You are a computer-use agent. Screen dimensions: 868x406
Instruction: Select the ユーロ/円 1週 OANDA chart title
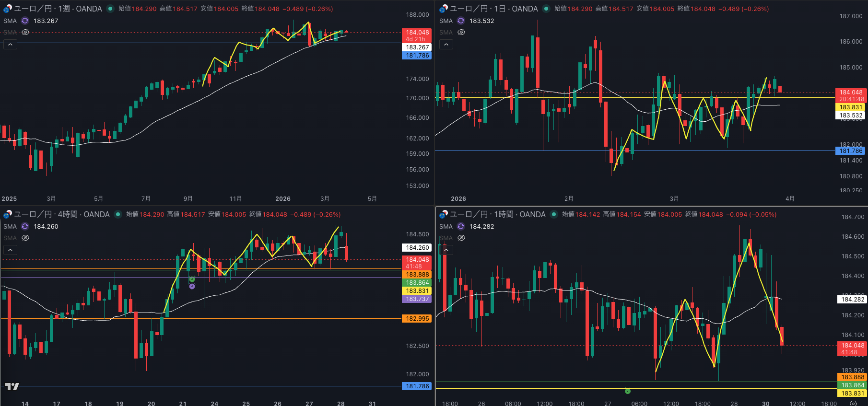(x=58, y=9)
